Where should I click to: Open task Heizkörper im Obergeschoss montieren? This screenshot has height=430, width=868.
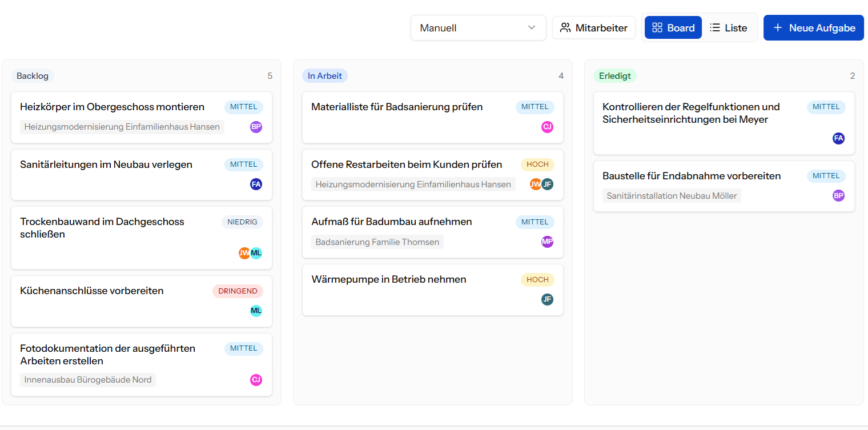[x=112, y=107]
